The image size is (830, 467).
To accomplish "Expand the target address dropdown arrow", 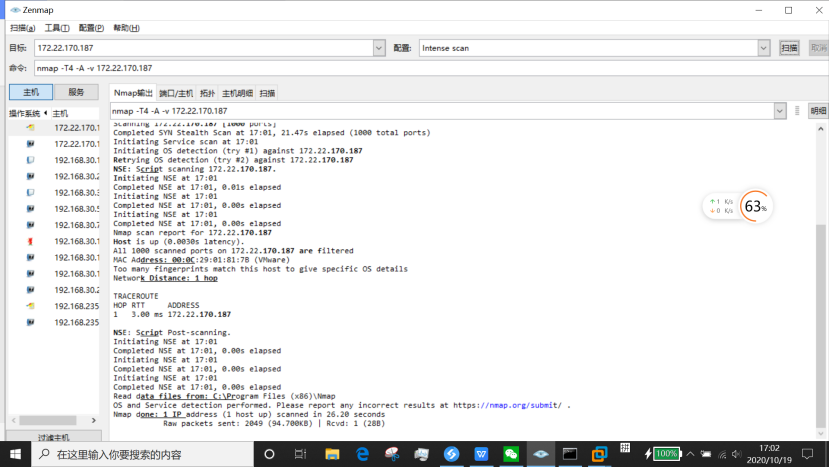I will [x=378, y=48].
